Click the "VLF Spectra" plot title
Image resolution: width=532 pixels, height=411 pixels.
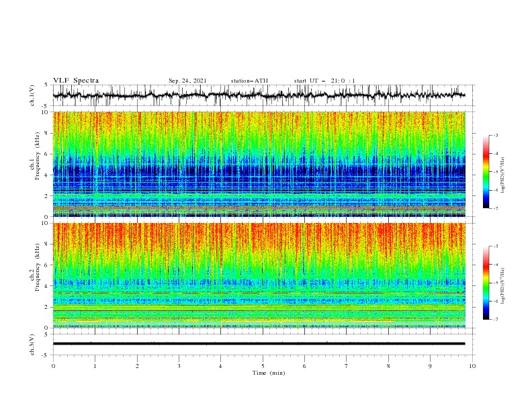point(76,81)
